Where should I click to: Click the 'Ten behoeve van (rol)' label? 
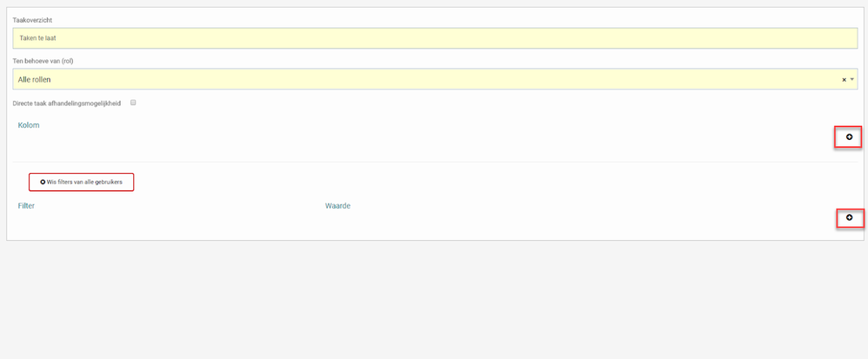point(43,61)
